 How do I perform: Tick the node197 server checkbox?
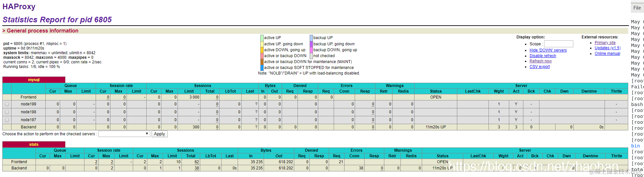[x=7, y=120]
